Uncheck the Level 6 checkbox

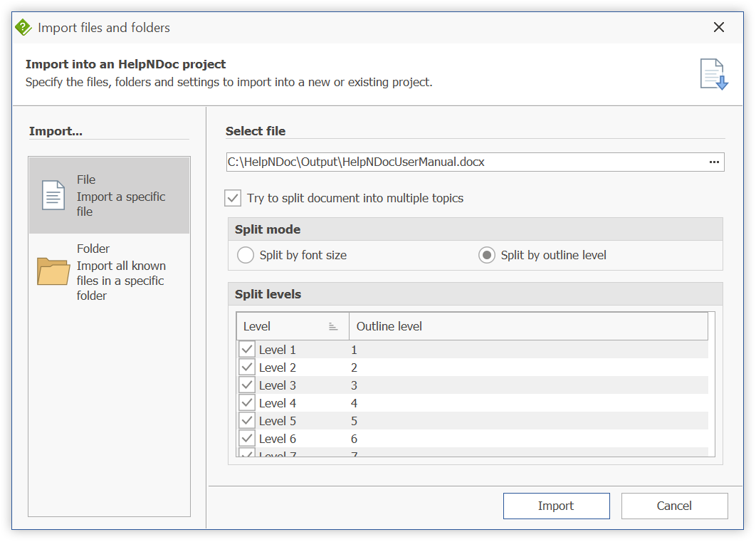coord(247,438)
